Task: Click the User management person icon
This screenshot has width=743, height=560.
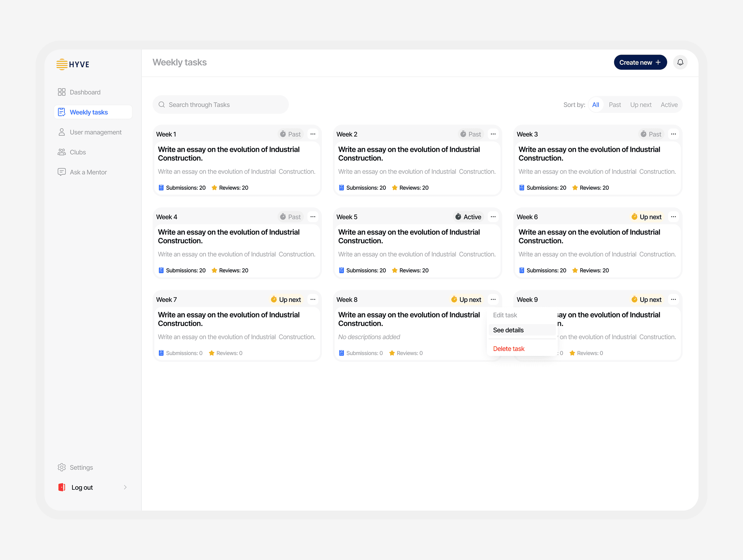Action: [x=62, y=132]
